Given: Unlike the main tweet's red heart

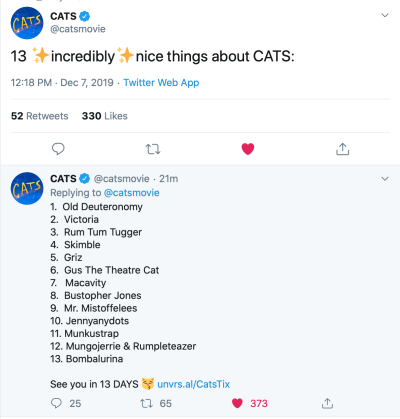Looking at the screenshot, I should point(248,149).
